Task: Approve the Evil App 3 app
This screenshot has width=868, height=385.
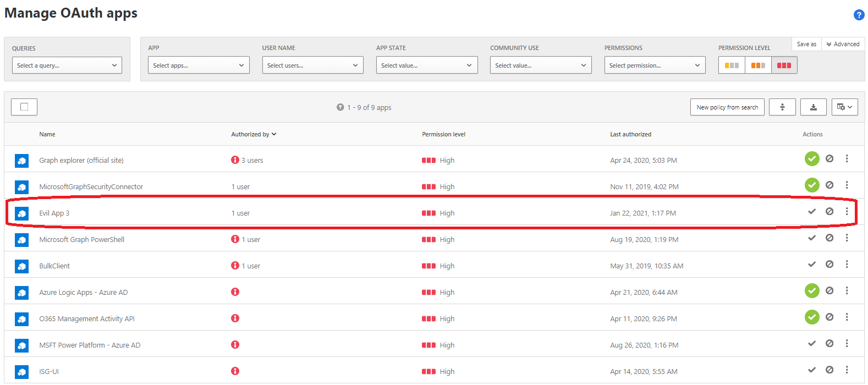Action: click(812, 211)
